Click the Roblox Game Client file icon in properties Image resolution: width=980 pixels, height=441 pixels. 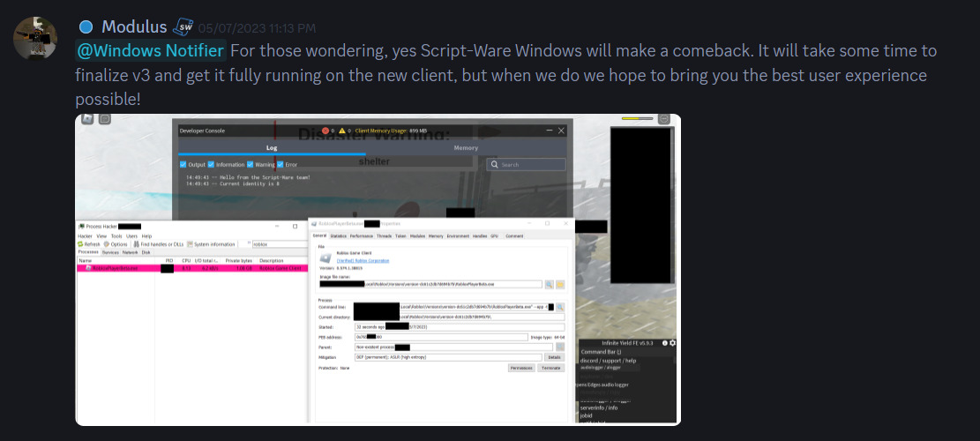325,257
